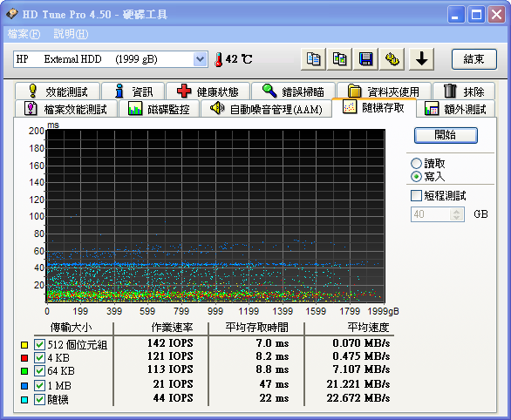The image size is (511, 420).
Task: Click the 結束 button
Action: click(474, 59)
